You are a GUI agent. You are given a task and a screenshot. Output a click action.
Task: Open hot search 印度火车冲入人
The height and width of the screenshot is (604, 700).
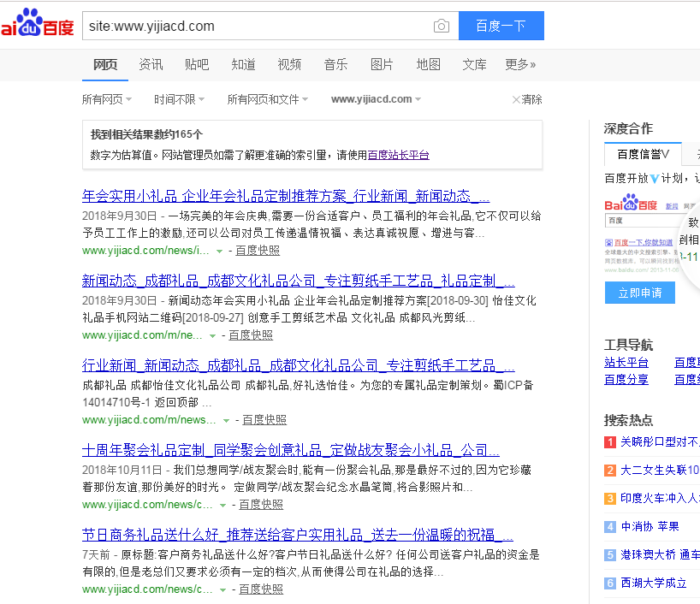(661, 498)
